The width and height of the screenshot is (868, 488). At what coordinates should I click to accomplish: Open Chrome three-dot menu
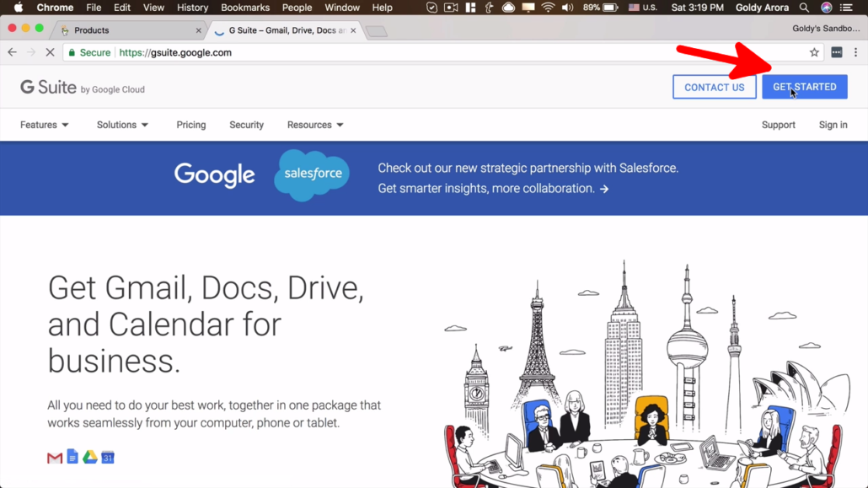(855, 52)
